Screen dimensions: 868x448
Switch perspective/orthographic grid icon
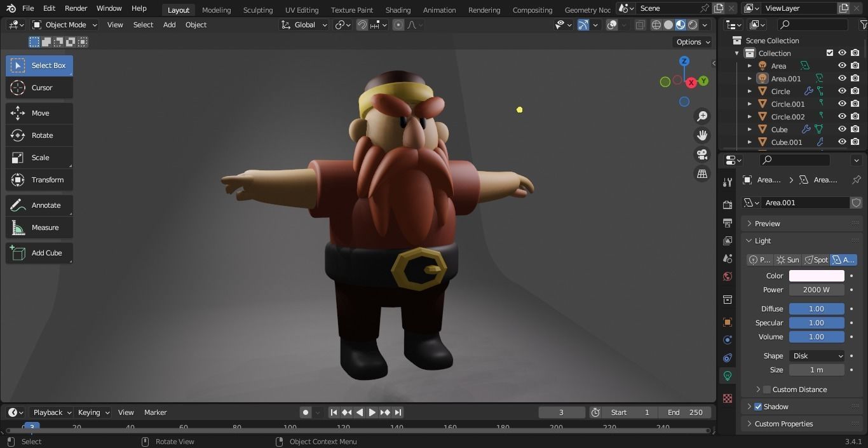click(702, 173)
